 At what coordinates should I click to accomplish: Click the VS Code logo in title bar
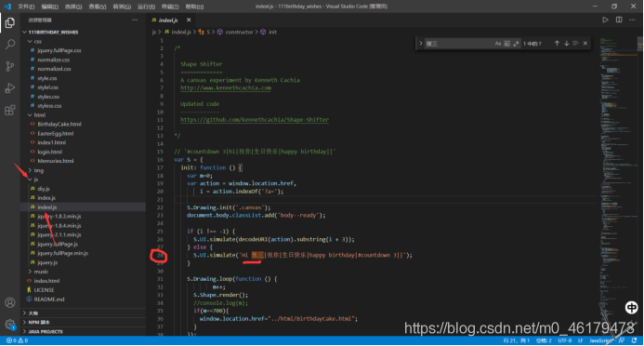[x=7, y=7]
